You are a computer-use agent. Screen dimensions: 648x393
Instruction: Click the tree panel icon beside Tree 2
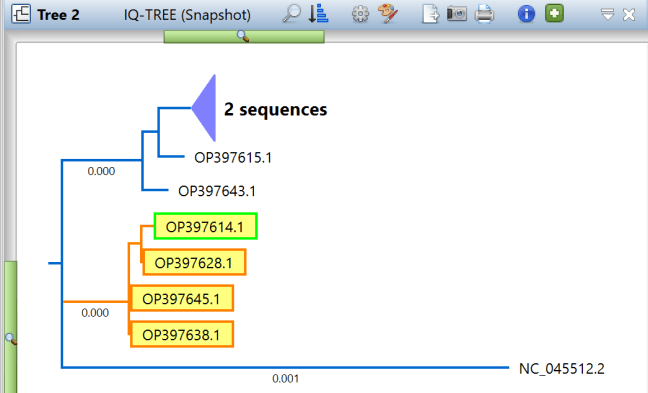tap(21, 14)
